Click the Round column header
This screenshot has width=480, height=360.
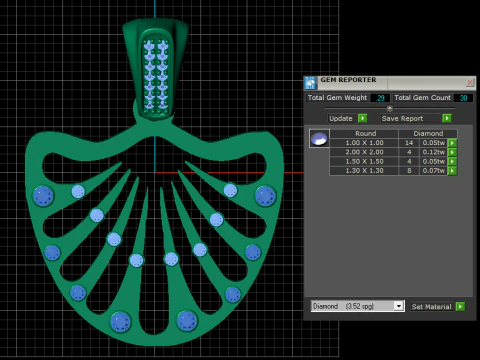point(365,134)
